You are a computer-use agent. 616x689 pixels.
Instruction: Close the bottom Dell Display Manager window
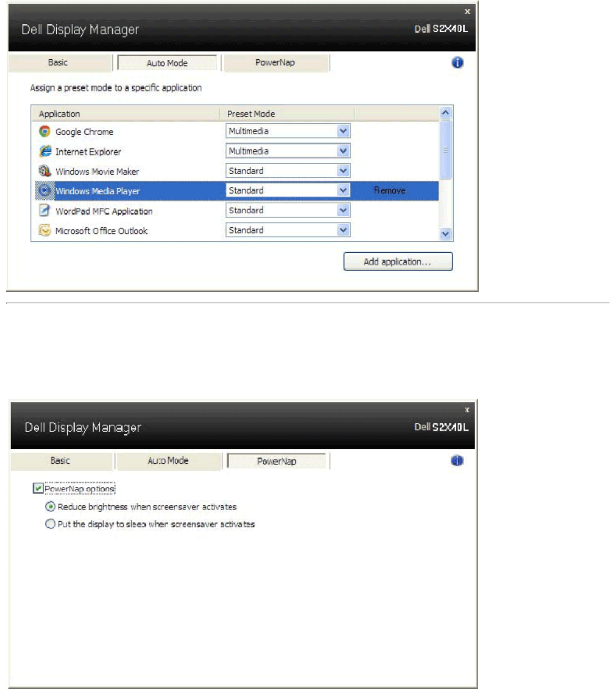click(x=467, y=410)
